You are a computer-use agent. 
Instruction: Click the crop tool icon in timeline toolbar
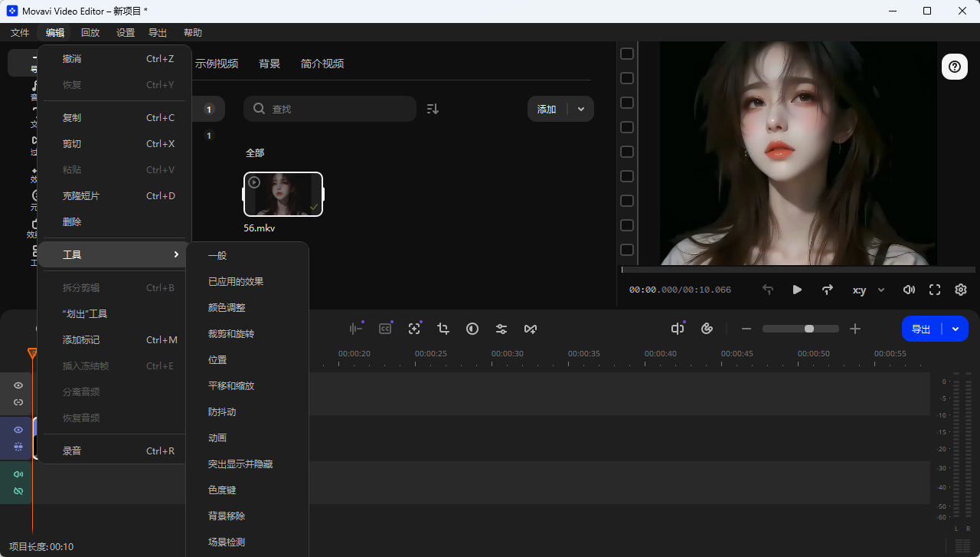(x=443, y=329)
